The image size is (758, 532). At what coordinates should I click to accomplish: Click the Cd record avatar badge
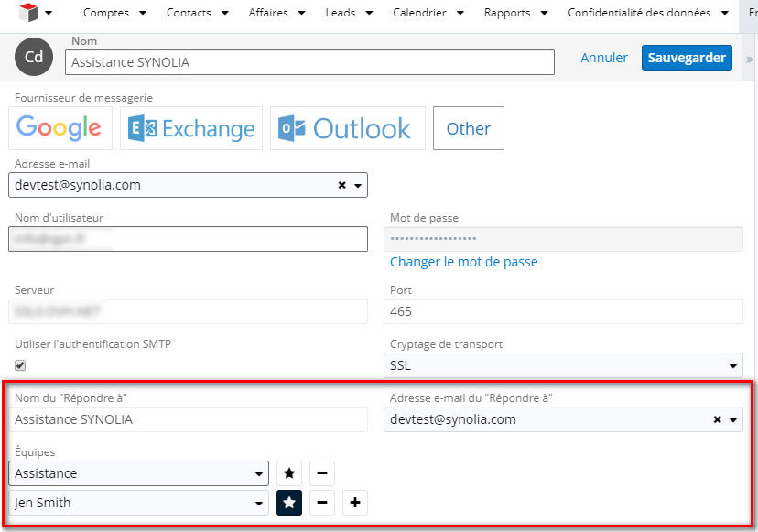(x=34, y=57)
